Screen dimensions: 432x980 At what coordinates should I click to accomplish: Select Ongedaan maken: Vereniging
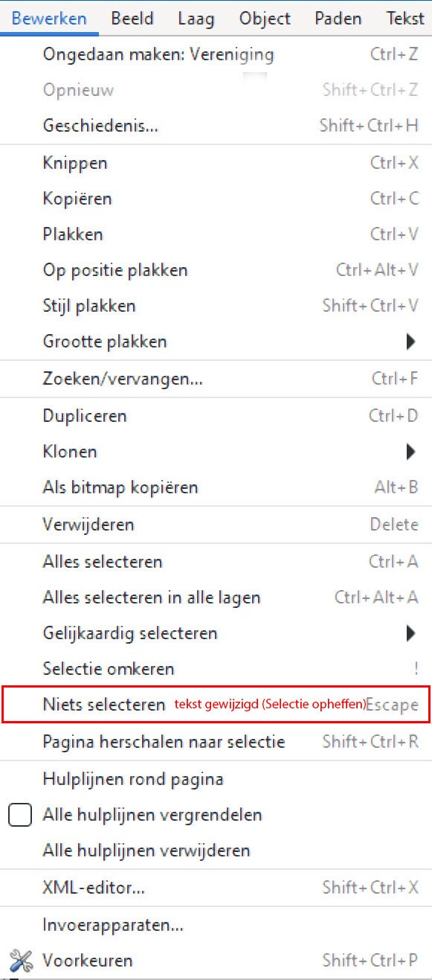[158, 54]
